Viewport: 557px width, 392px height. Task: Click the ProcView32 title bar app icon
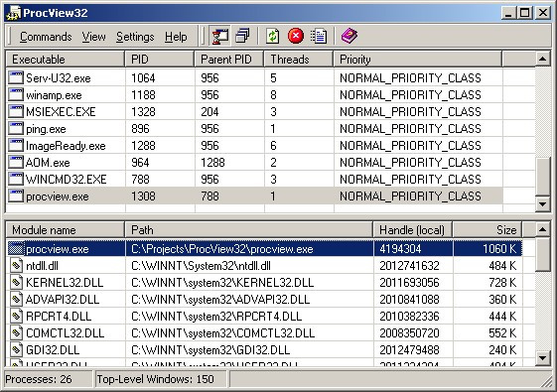click(14, 14)
